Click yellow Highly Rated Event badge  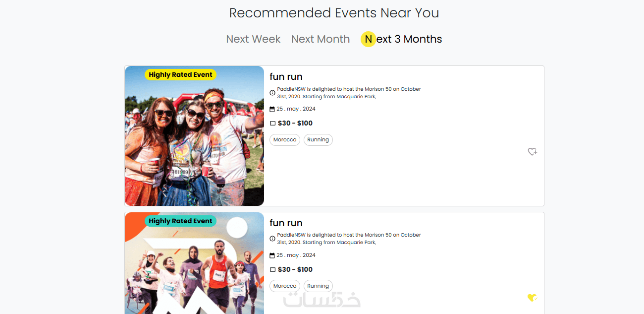180,75
